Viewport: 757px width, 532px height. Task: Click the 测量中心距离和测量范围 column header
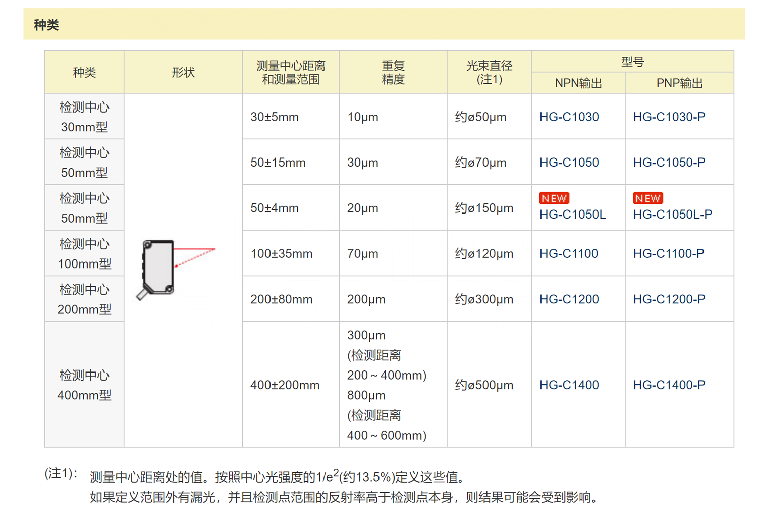291,72
